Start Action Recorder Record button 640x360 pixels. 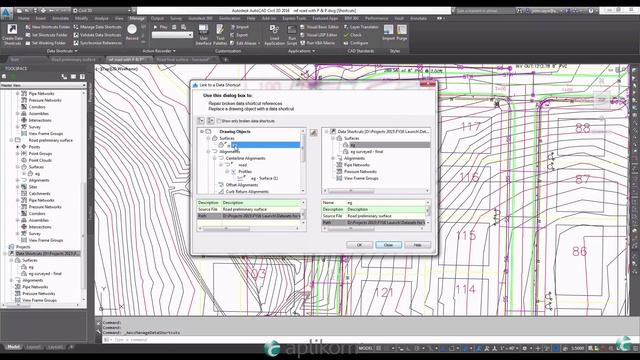point(132,32)
